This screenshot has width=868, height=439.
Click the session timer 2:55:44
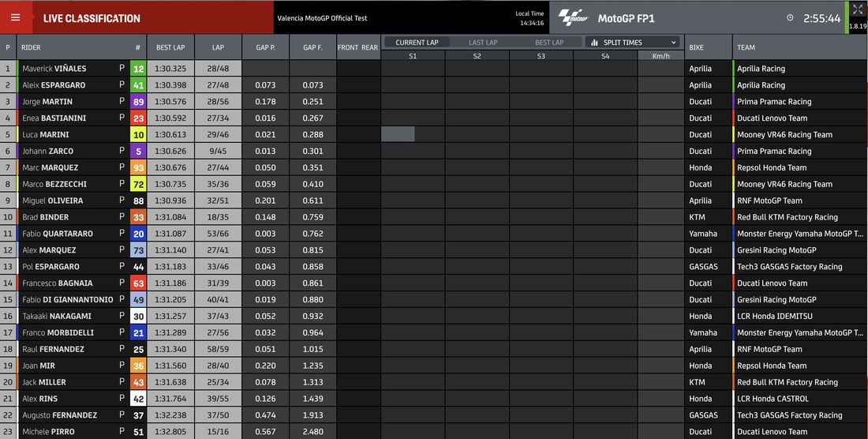(x=822, y=18)
